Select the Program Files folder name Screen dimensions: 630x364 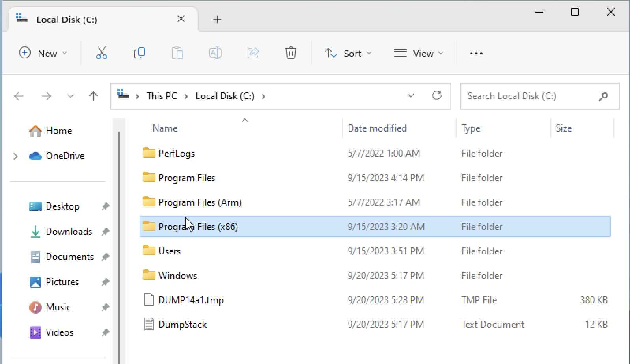[187, 178]
